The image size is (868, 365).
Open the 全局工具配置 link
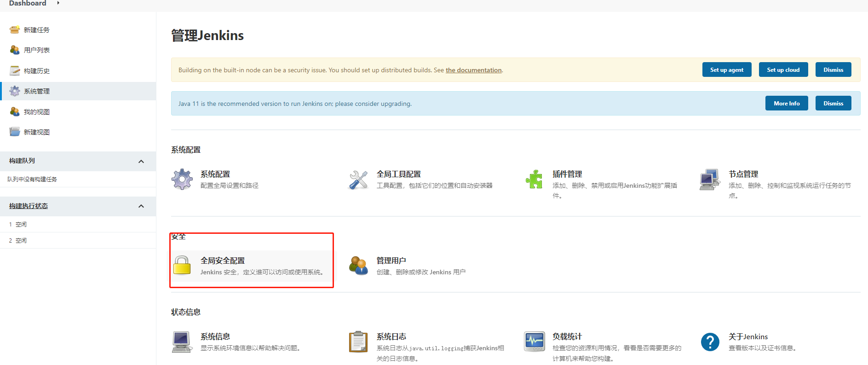coord(399,174)
